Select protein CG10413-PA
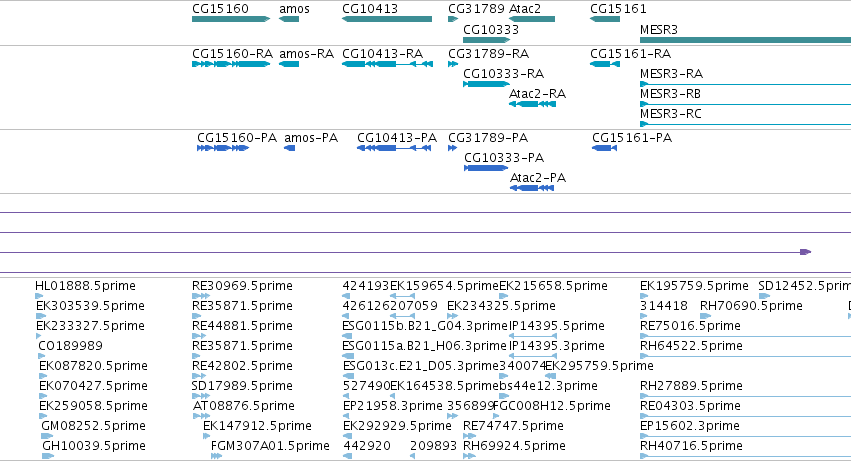This screenshot has height=461, width=851. pyautogui.click(x=397, y=138)
